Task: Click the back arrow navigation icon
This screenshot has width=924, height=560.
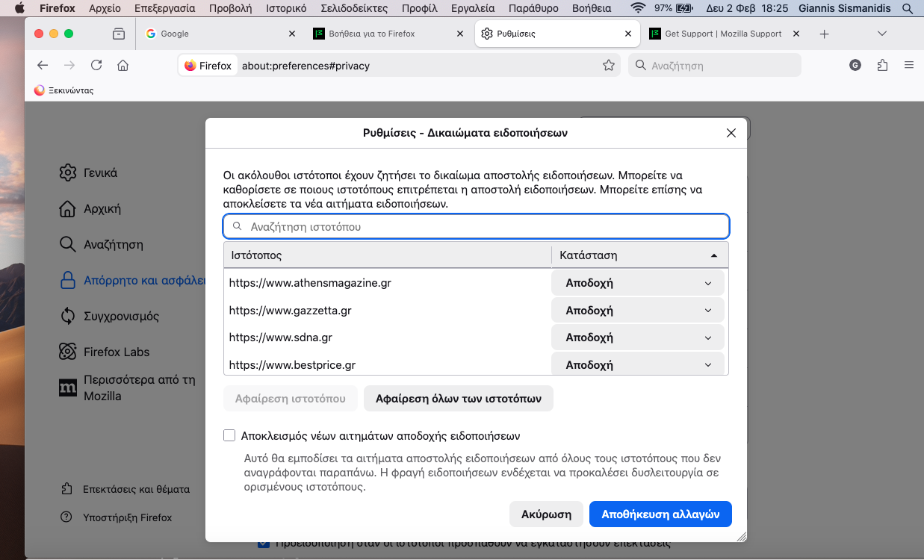Action: [43, 66]
